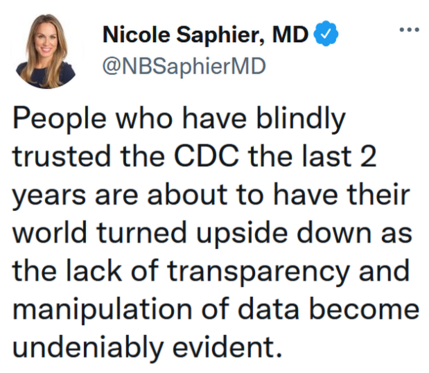
Task: Click the word "data" in the tweet
Action: [269, 309]
